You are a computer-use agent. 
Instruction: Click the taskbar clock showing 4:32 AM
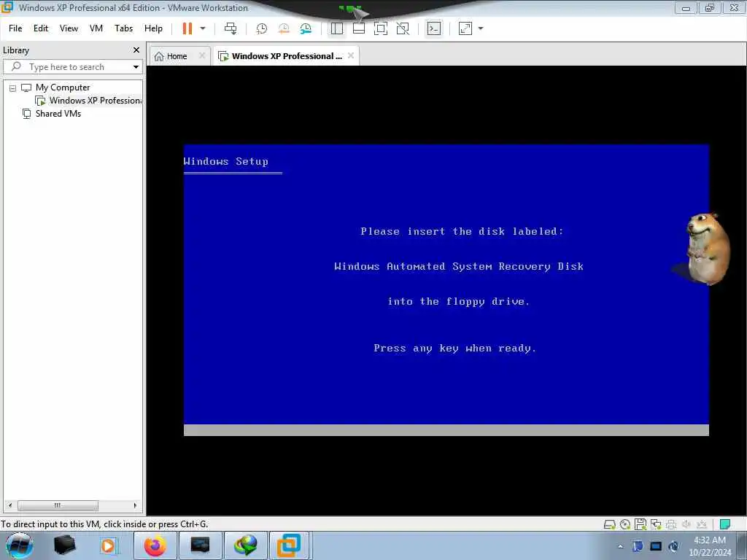coord(710,546)
